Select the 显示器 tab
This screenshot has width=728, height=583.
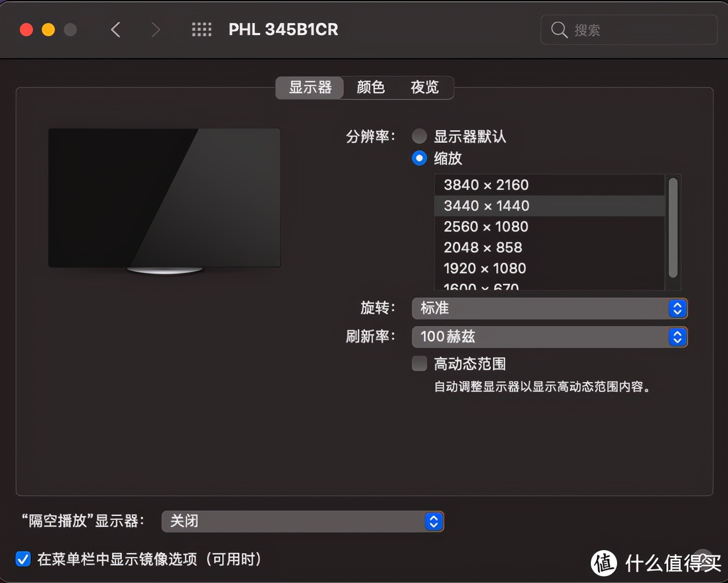[x=309, y=87]
